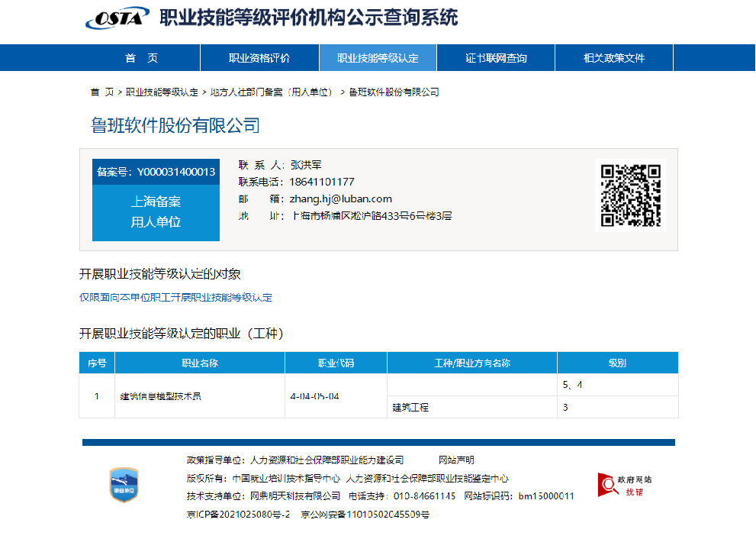Image resolution: width=756 pixels, height=539 pixels.
Task: Click 电话支持：010-84661145 text
Action: point(401,496)
